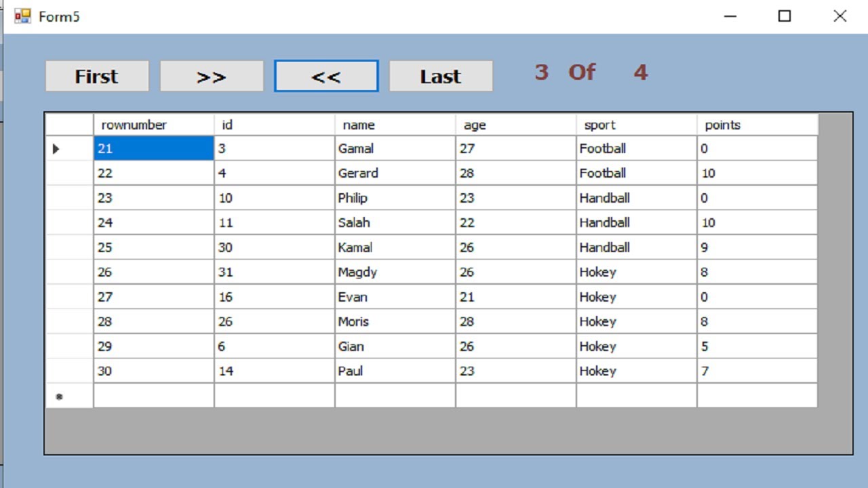Sort by the sport column header
The image size is (868, 488).
click(x=637, y=125)
